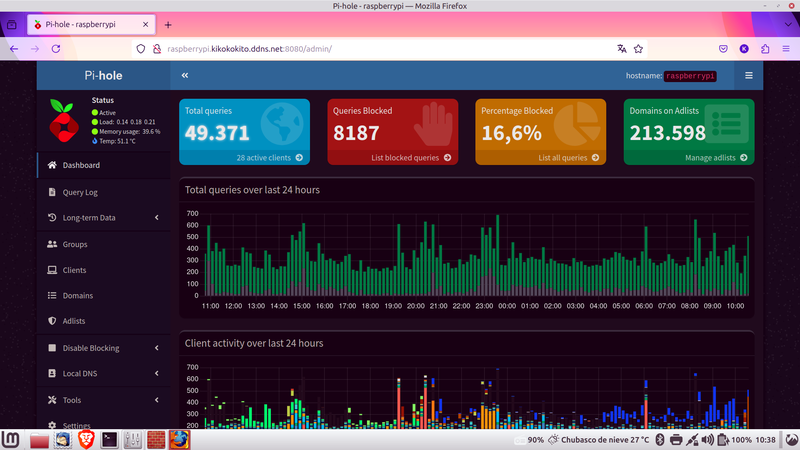This screenshot has width=800, height=450.
Task: Open the Domains page
Action: (x=104, y=295)
